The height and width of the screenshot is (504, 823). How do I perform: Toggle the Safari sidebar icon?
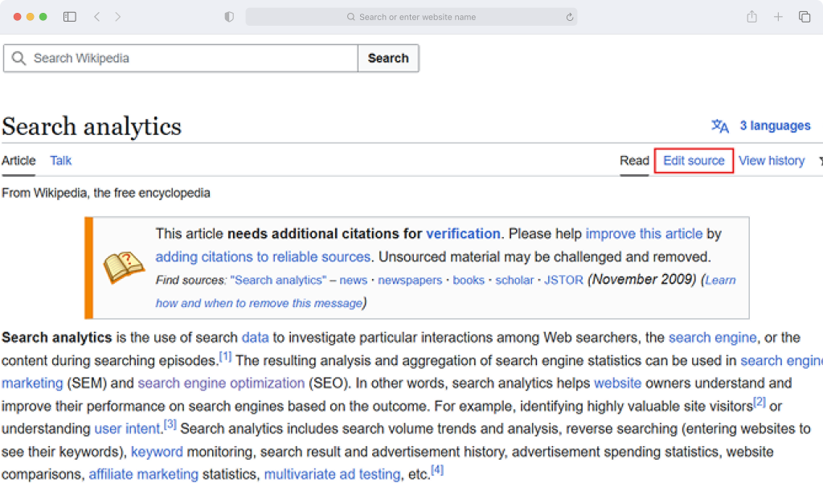pyautogui.click(x=70, y=17)
